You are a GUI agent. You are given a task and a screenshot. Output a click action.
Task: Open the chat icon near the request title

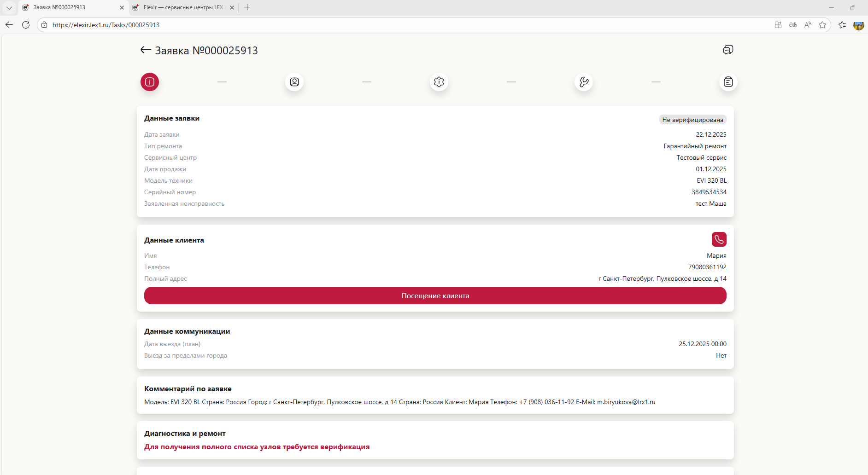[728, 50]
